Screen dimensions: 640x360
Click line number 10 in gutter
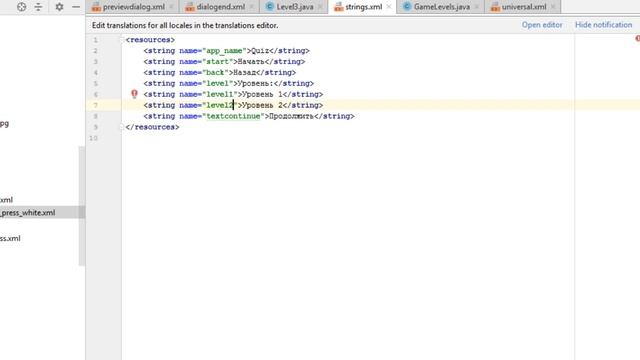click(93, 138)
